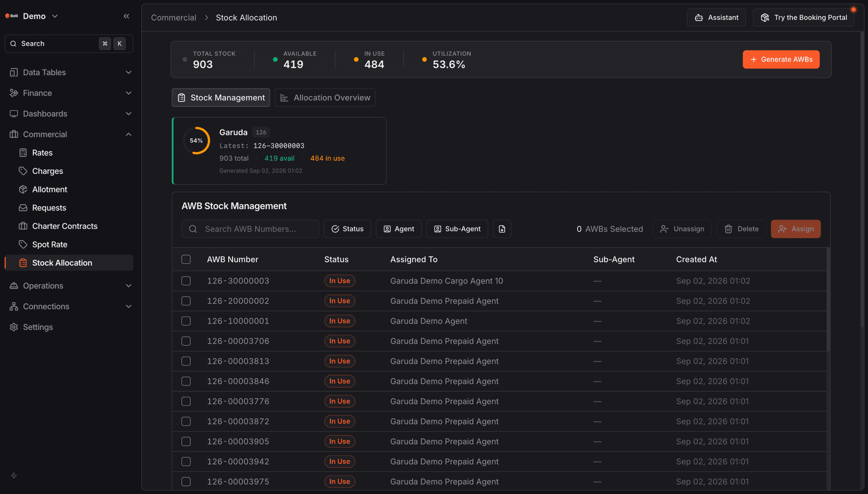The height and width of the screenshot is (494, 868).
Task: Click the Dashboards monitor icon
Action: coord(14,114)
